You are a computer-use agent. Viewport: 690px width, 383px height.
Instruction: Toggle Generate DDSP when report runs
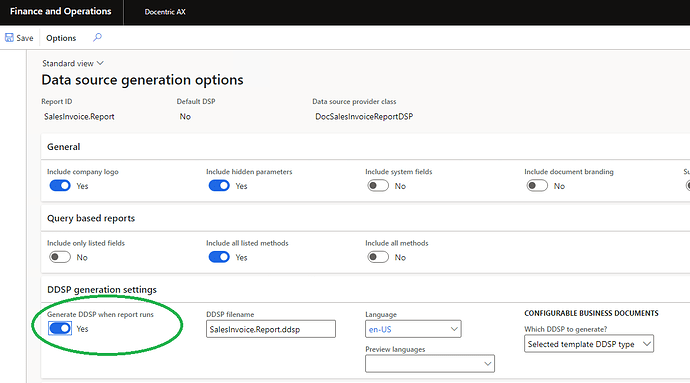coord(60,328)
